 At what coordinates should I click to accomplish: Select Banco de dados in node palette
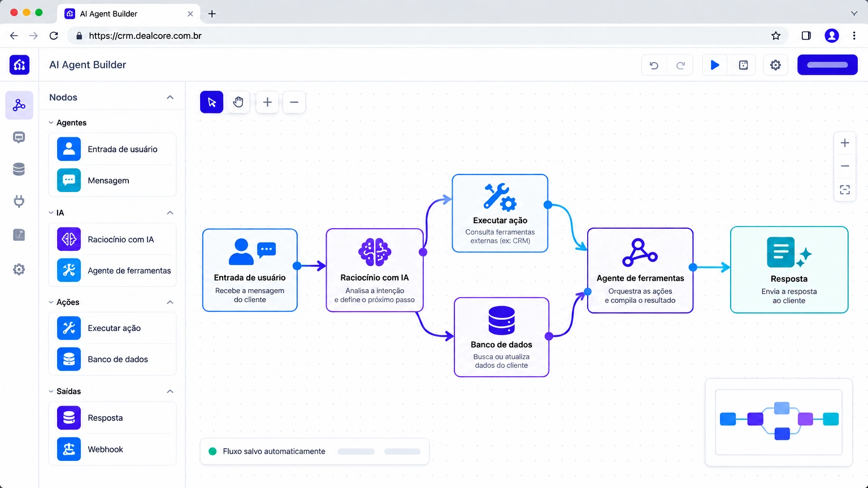click(x=112, y=359)
